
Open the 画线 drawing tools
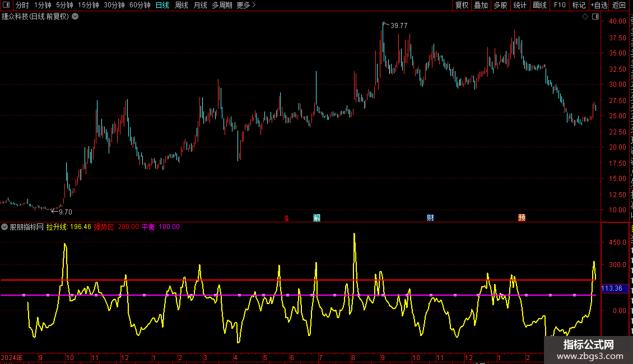539,5
